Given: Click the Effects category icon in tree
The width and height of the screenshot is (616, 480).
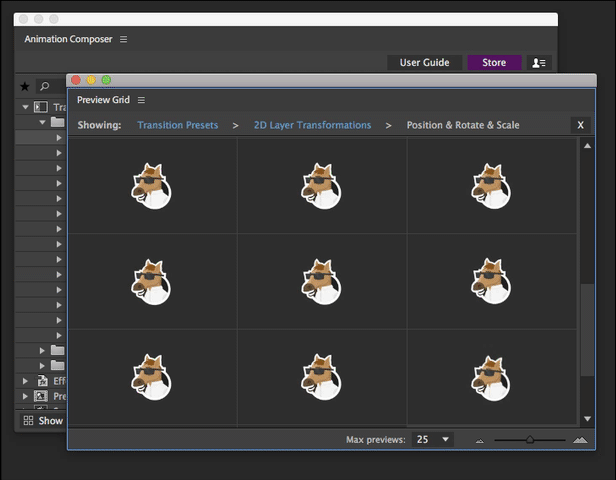Looking at the screenshot, I should tap(43, 381).
